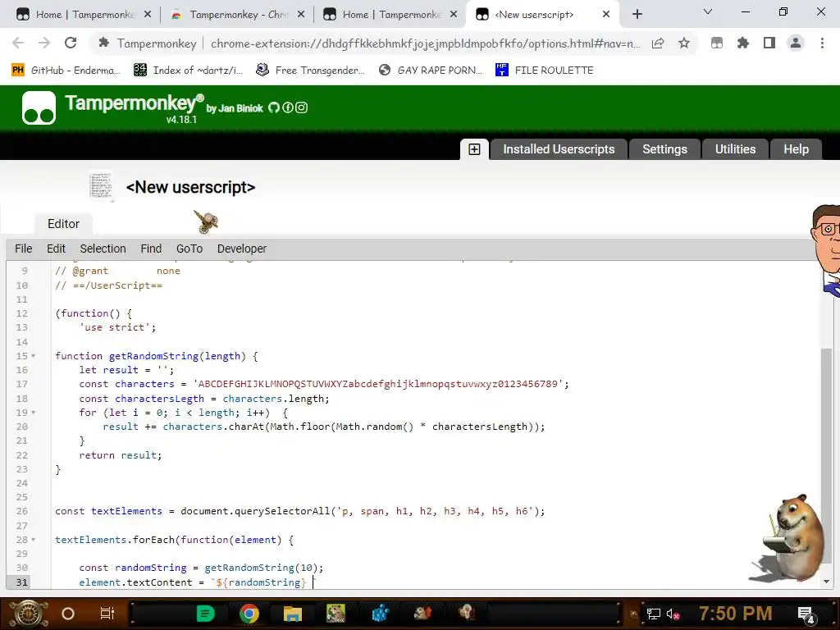Image resolution: width=840 pixels, height=630 pixels.
Task: Reload the page
Action: (x=71, y=43)
